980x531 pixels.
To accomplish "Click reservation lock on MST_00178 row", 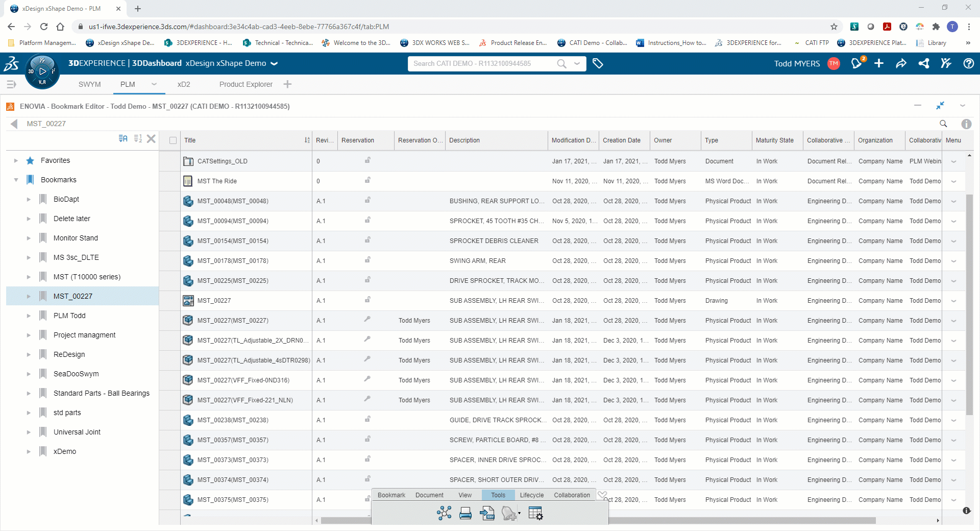I will [367, 260].
